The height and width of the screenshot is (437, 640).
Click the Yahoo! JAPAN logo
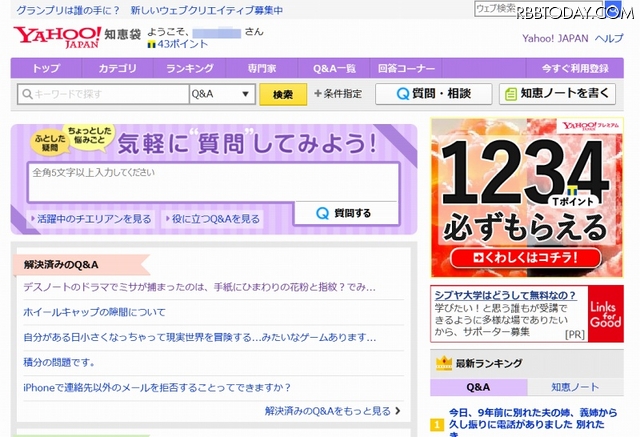tap(57, 38)
